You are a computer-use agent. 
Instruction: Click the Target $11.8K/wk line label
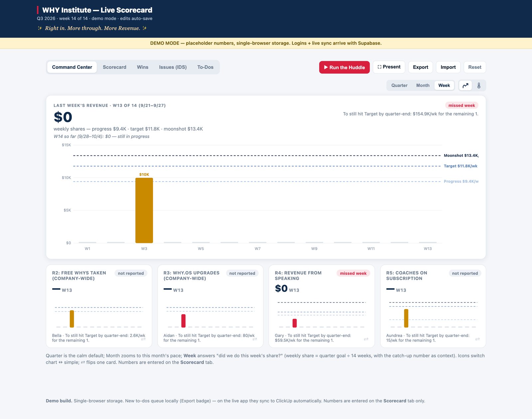(461, 166)
